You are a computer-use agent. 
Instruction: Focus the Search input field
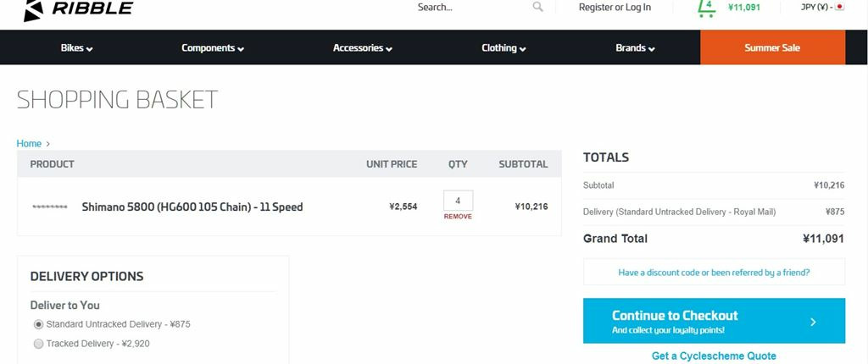[x=473, y=7]
